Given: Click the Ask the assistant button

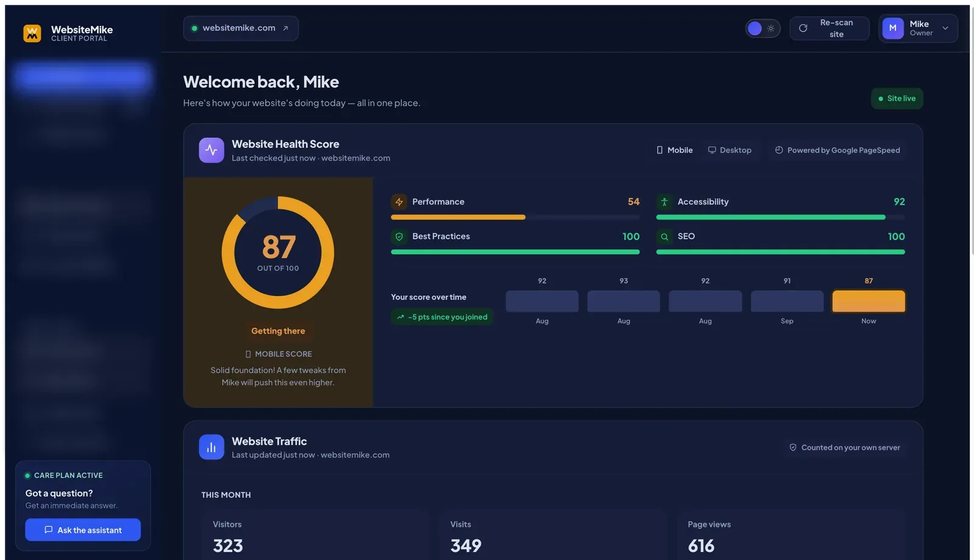Looking at the screenshot, I should (x=83, y=530).
